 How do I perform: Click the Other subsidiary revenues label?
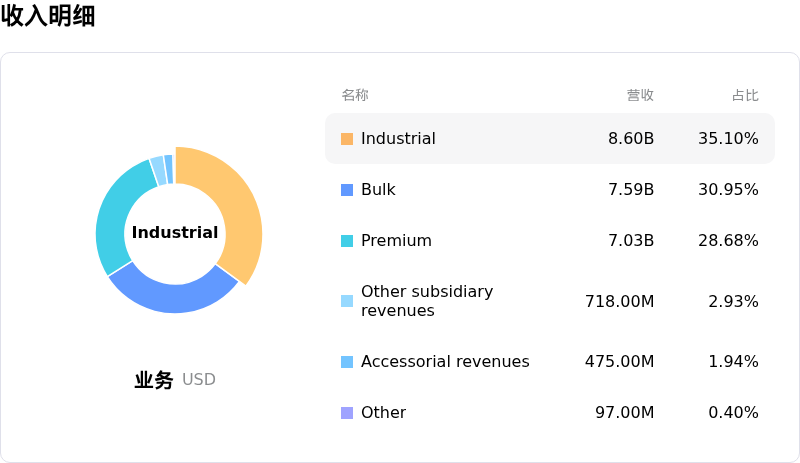pyautogui.click(x=427, y=301)
